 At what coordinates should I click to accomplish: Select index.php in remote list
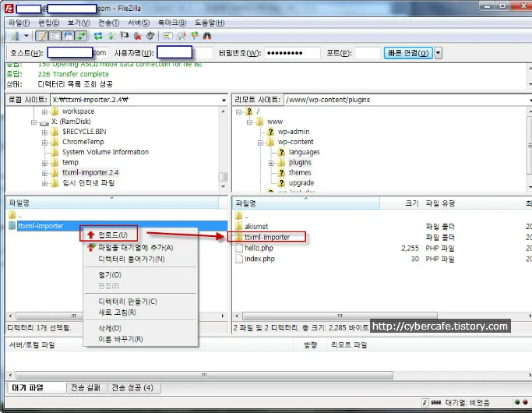coord(259,259)
